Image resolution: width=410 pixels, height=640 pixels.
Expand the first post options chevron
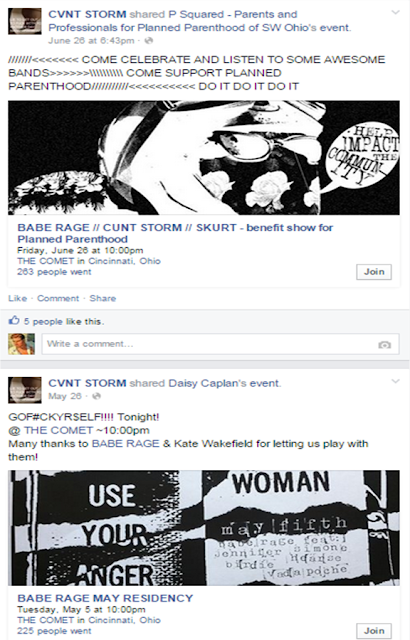(x=395, y=13)
